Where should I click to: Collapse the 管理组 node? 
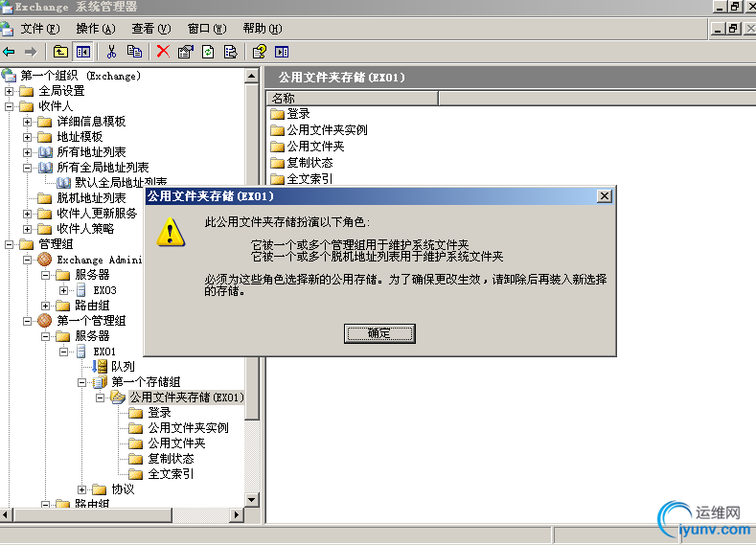(x=10, y=244)
